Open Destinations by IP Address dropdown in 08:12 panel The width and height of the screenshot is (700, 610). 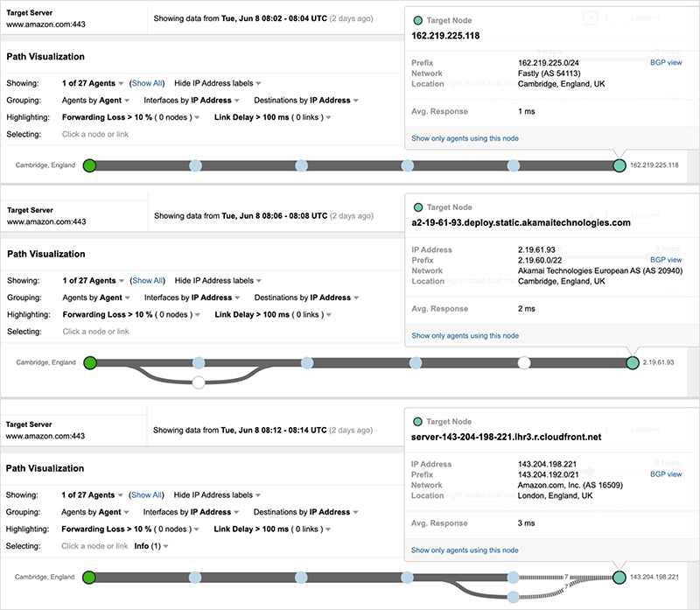(306, 513)
